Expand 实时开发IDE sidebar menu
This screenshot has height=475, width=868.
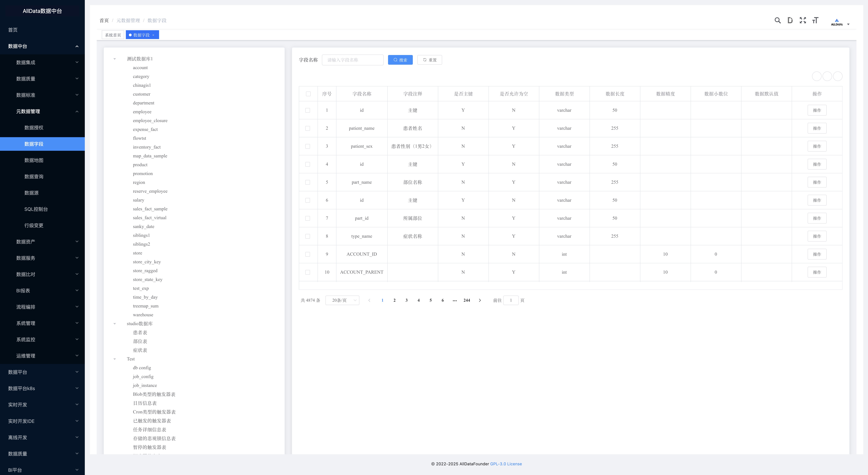(x=42, y=421)
